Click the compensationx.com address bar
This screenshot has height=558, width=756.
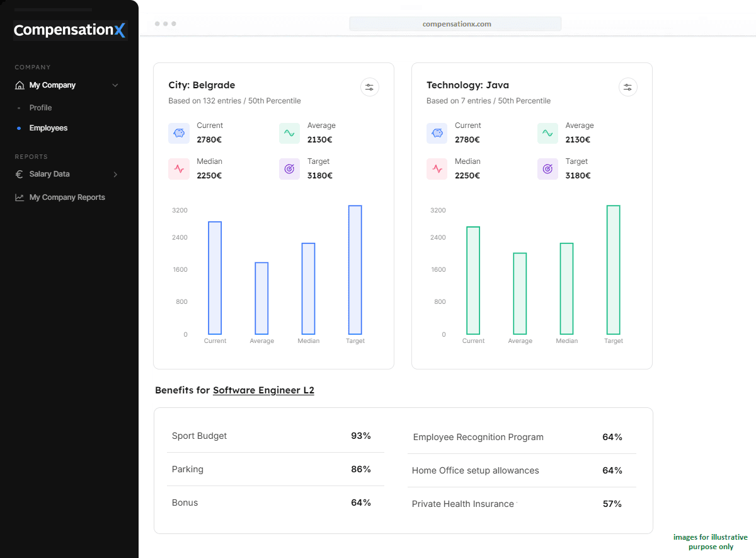click(455, 24)
